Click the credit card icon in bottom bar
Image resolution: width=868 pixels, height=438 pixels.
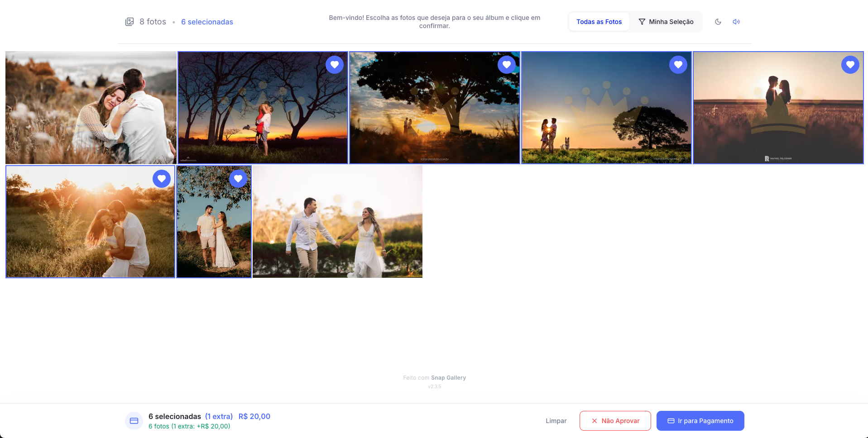point(134,421)
